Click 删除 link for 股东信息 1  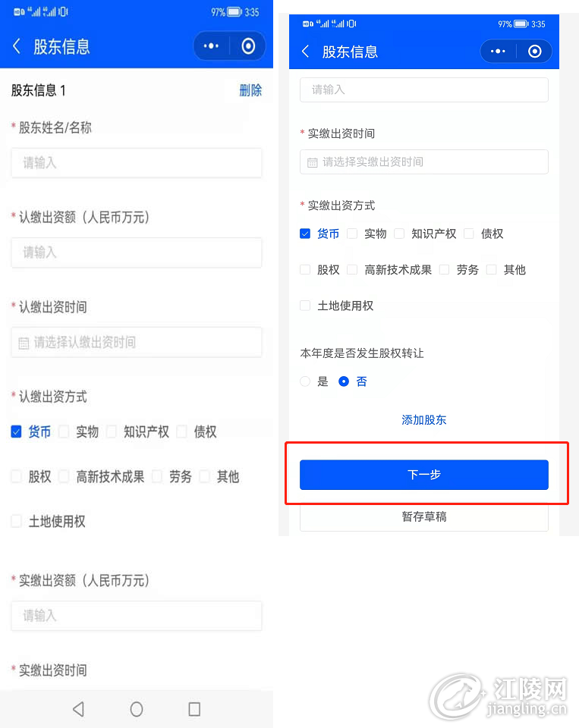250,90
